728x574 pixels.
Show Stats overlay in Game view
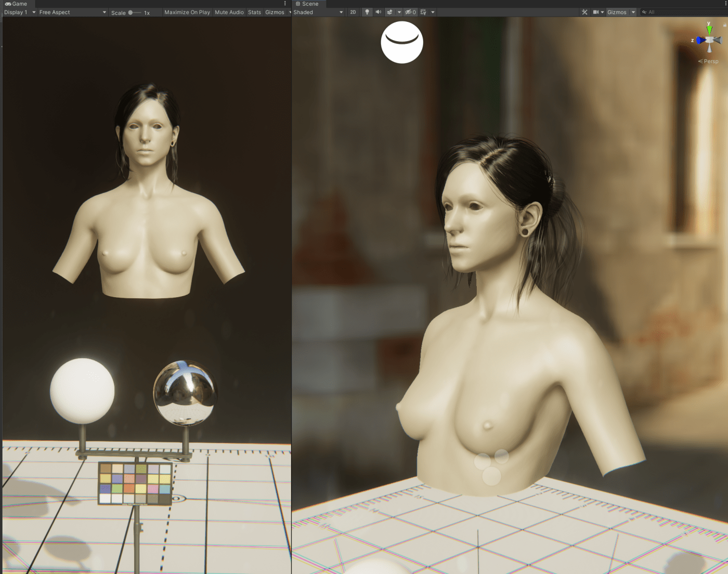click(x=254, y=12)
